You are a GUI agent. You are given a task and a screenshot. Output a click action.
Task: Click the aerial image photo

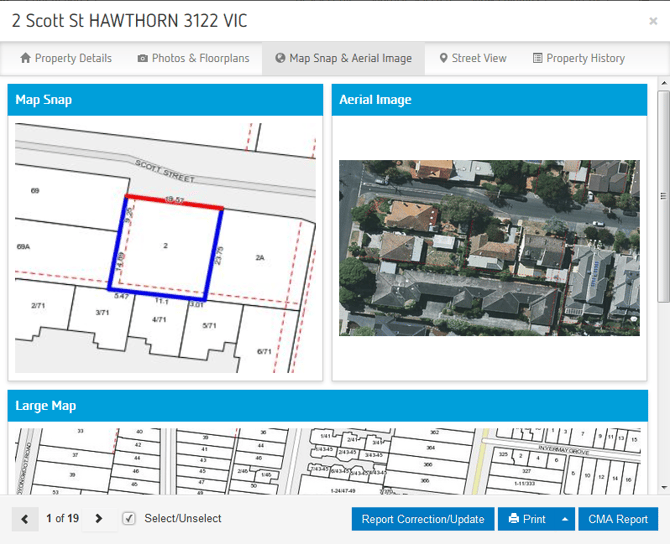(489, 247)
